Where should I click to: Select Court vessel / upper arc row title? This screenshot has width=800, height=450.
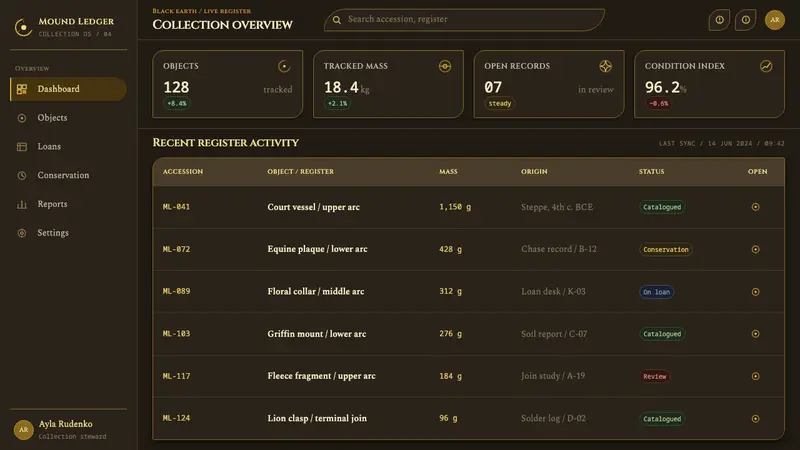(313, 207)
